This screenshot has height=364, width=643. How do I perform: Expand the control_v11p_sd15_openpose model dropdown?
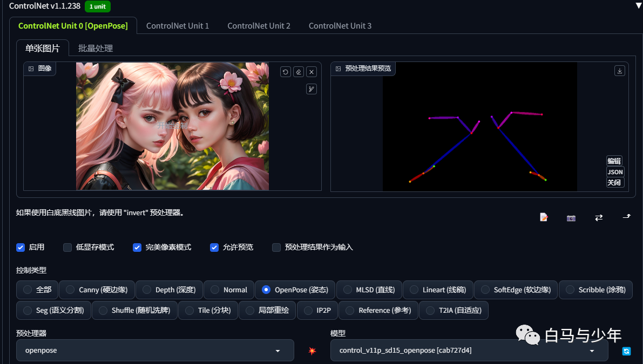click(x=469, y=351)
